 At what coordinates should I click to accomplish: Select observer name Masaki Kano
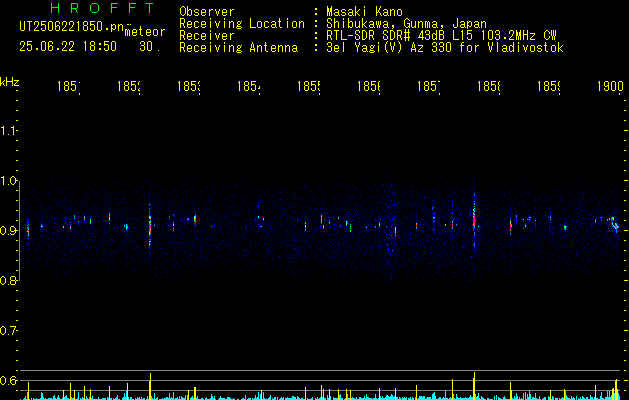364,12
